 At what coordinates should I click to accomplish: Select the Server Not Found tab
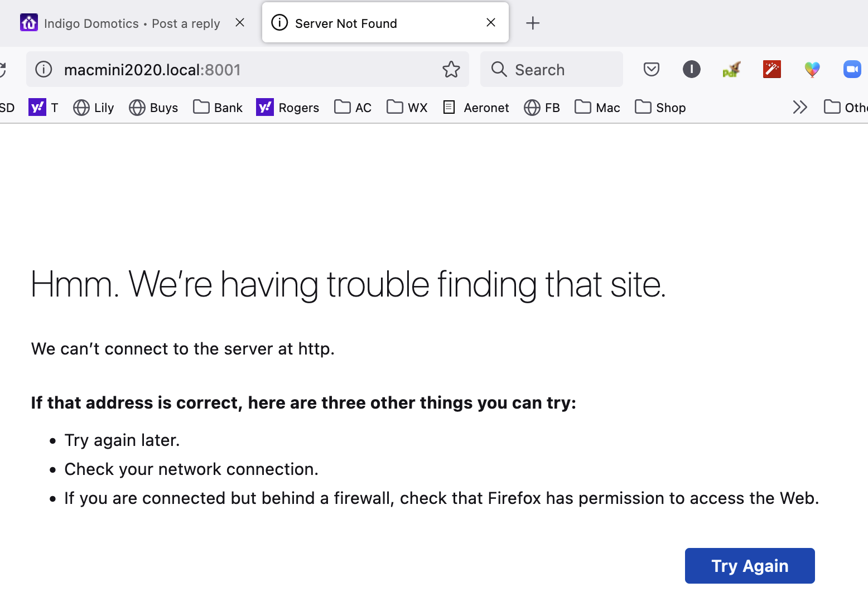[385, 23]
